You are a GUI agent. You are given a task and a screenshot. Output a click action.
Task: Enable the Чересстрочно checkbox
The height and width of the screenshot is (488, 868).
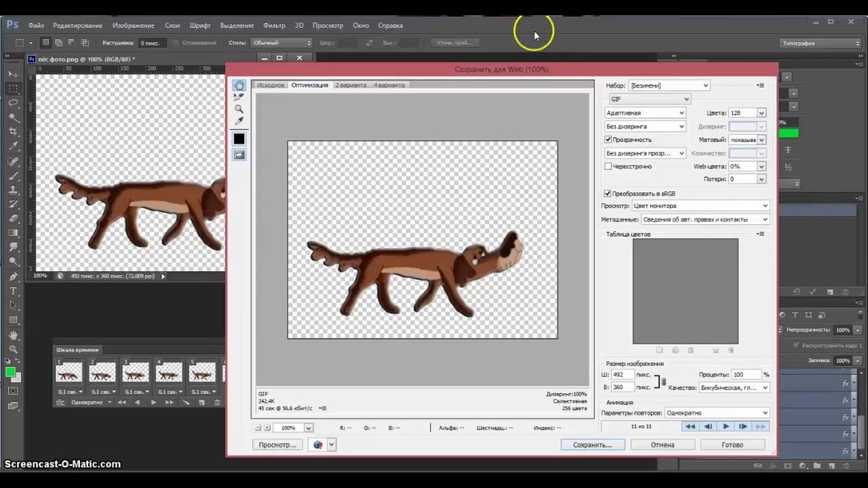[608, 166]
